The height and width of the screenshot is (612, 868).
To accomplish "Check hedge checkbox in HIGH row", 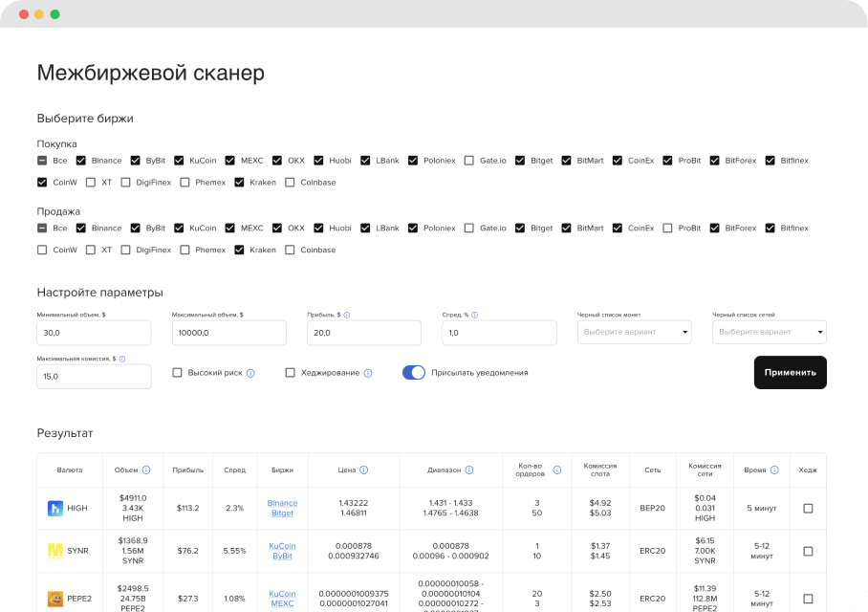I will pyautogui.click(x=808, y=509).
